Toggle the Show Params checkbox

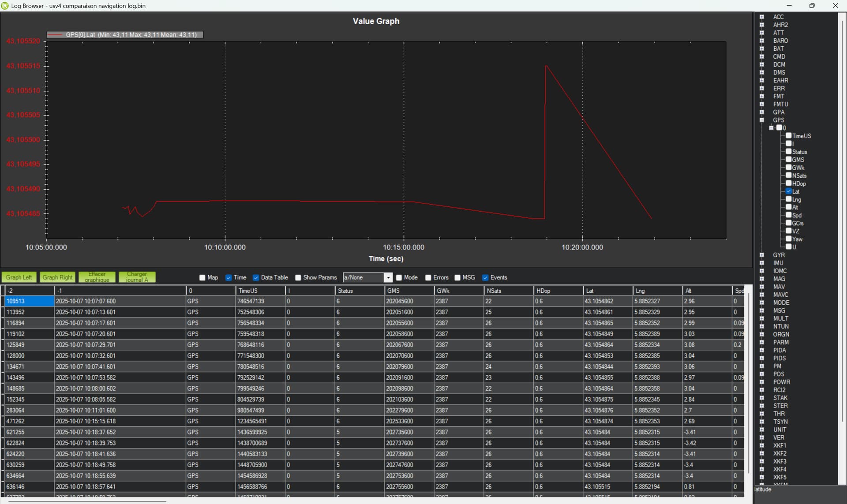tap(298, 278)
